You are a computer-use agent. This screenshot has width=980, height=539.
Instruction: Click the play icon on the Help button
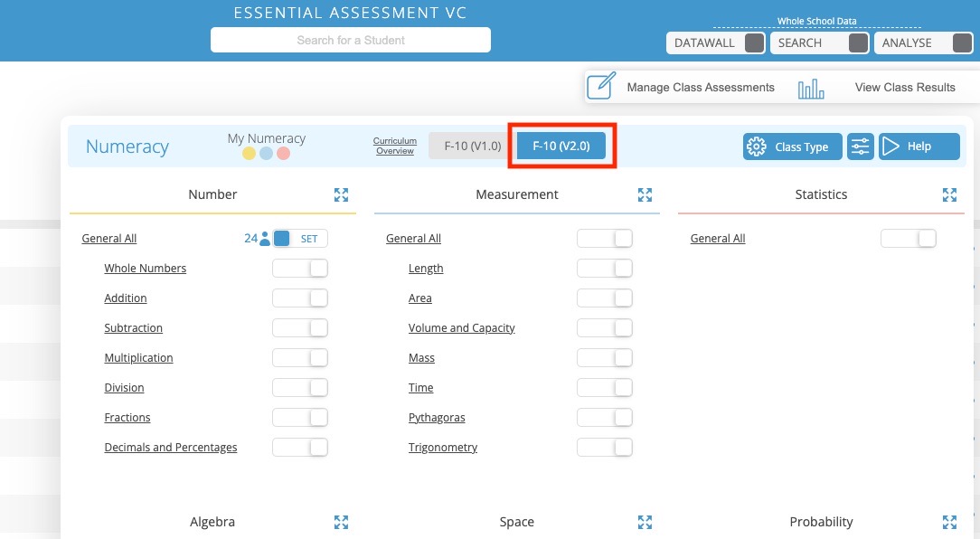click(x=892, y=146)
